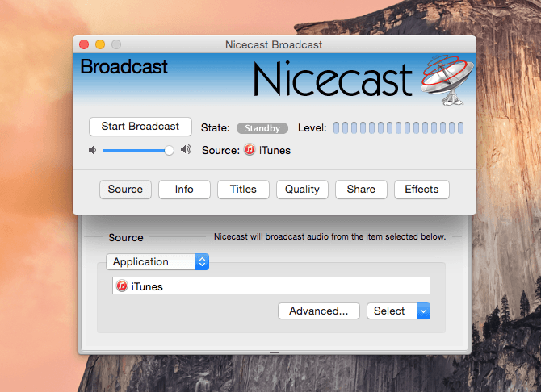The image size is (541, 392).
Task: Expand the Select dropdown arrow
Action: click(x=423, y=311)
